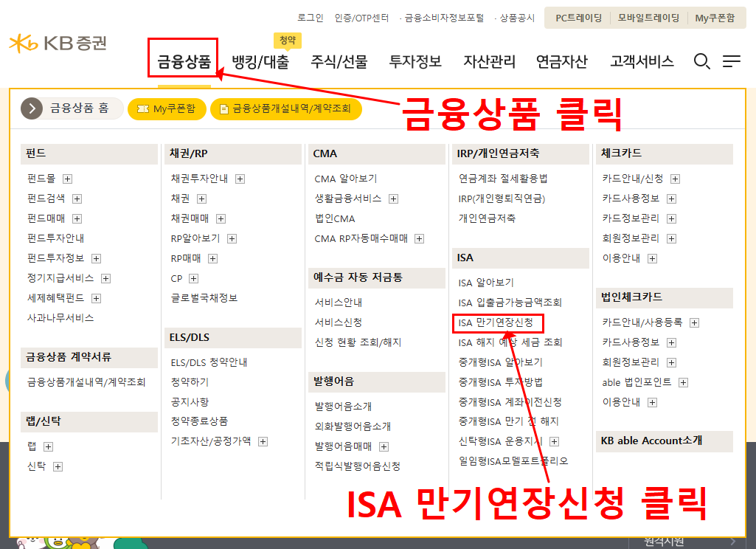
Task: Go to 금융상품 홈
Action: [80, 108]
